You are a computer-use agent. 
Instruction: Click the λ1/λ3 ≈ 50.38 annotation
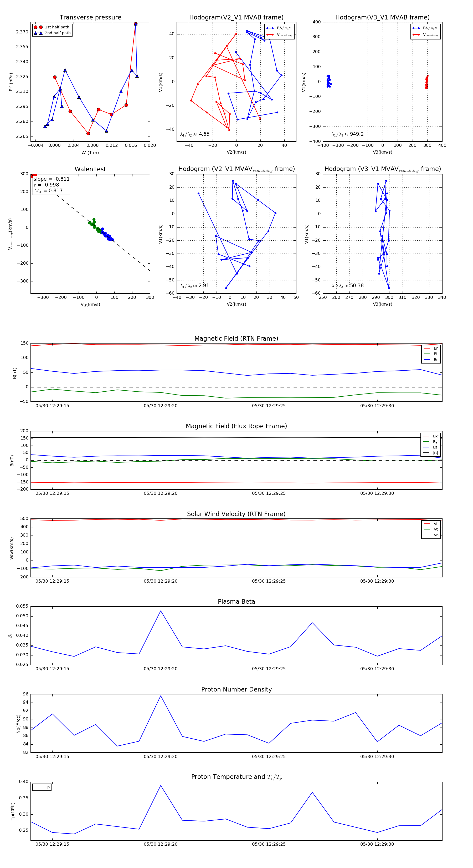[347, 286]
